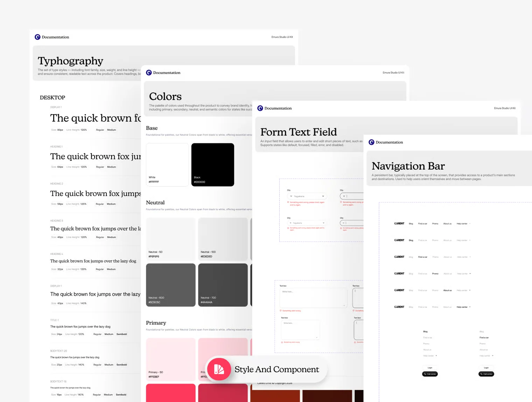The height and width of the screenshot is (402, 532).
Task: Click the 'DESKTOP' section heading
Action: point(52,98)
